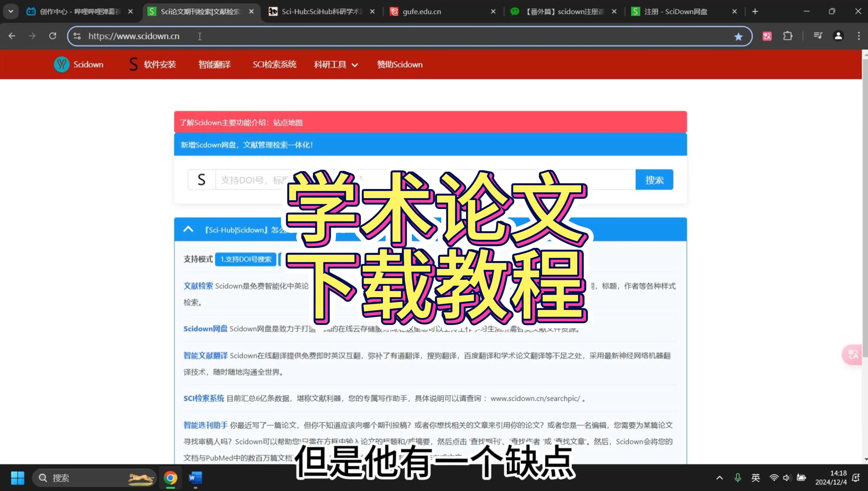Open the 文献检索 link

pyautogui.click(x=198, y=286)
